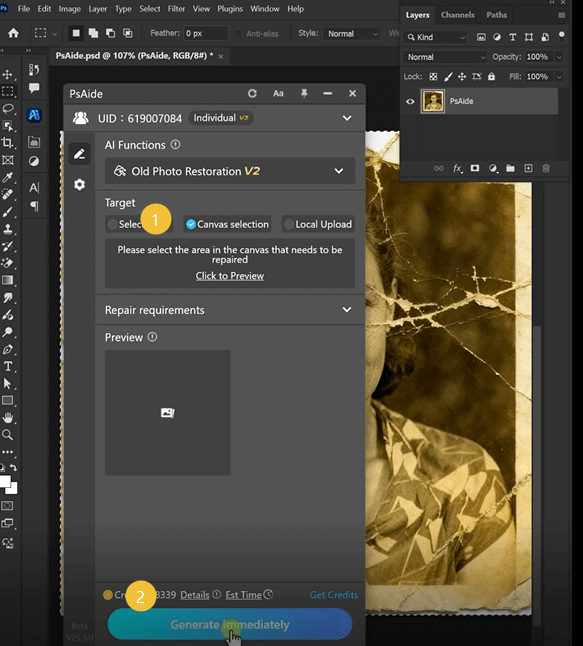The width and height of the screenshot is (583, 646).
Task: Click the PsAide Aa language icon
Action: pos(278,94)
